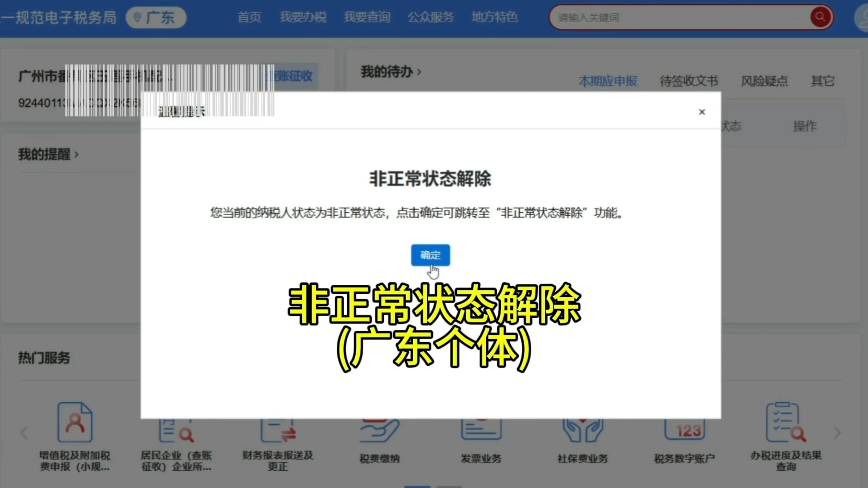Switch to the 本期应申报 tab
868x488 pixels.
tap(608, 81)
